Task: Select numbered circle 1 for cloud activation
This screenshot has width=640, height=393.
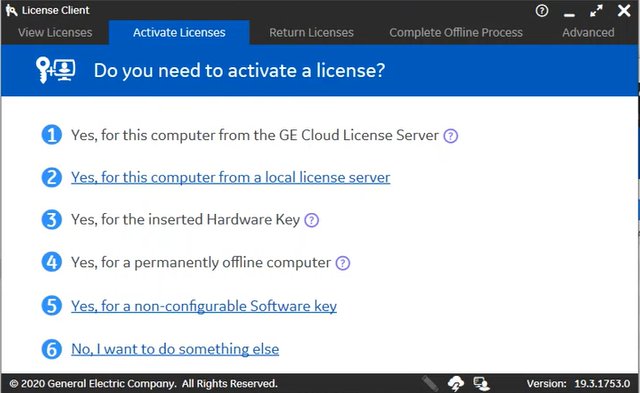Action: [x=51, y=135]
